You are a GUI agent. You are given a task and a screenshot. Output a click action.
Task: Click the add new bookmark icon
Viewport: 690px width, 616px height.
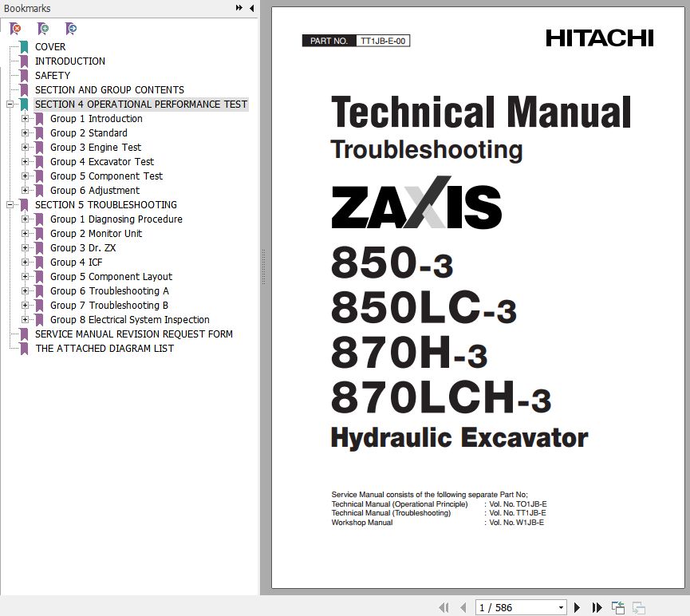click(43, 29)
